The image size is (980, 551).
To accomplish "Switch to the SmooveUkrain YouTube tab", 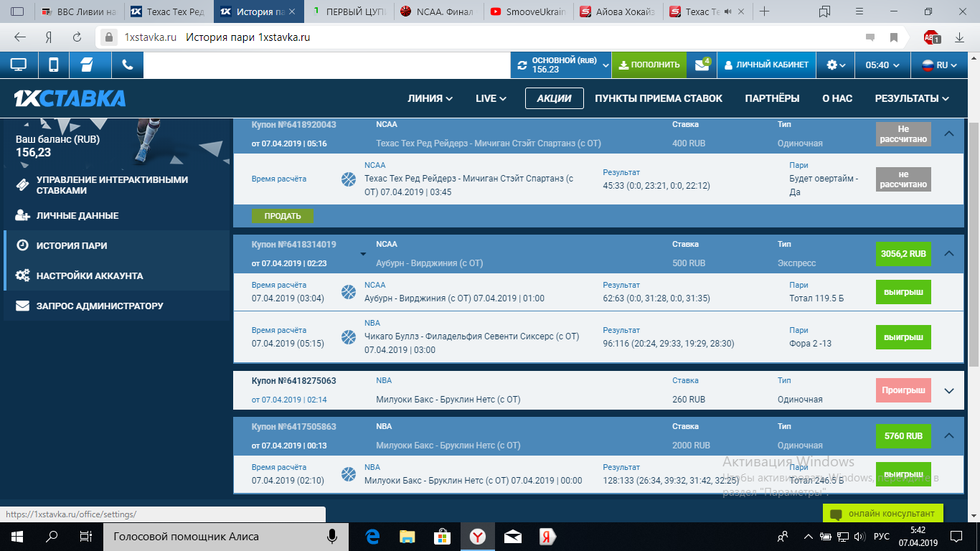I will pyautogui.click(x=528, y=11).
